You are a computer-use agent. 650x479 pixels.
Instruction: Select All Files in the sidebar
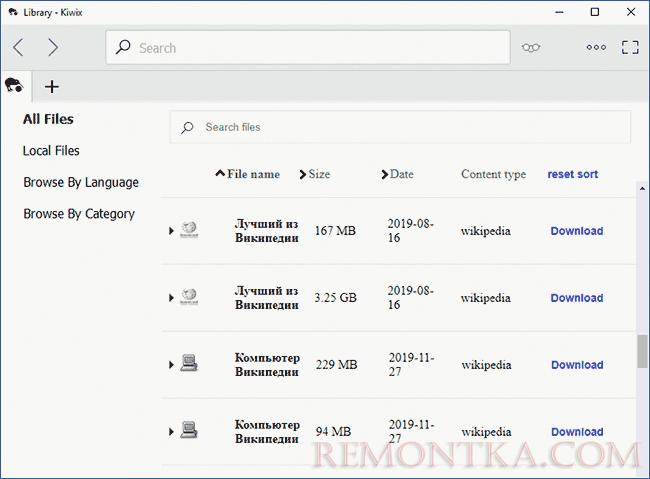(48, 119)
